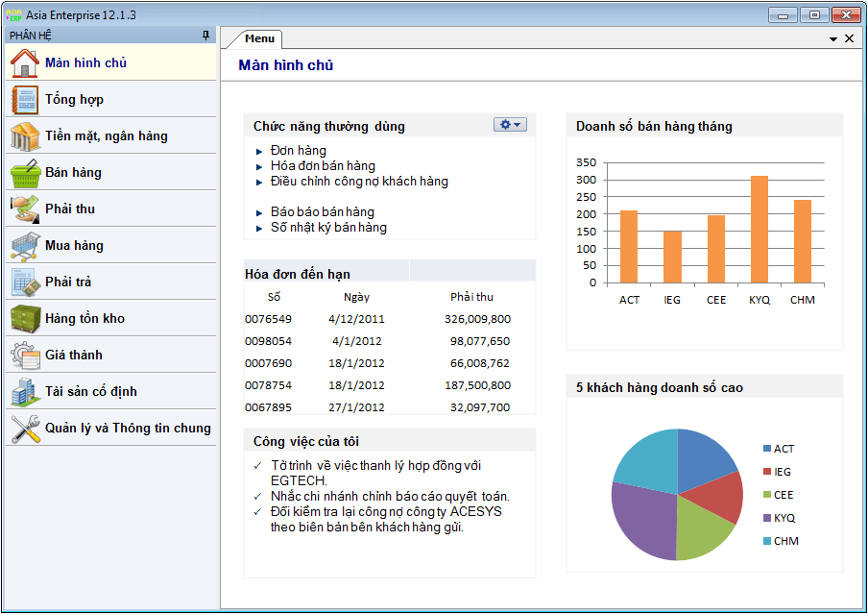Select Tài sản cố định module

90,392
